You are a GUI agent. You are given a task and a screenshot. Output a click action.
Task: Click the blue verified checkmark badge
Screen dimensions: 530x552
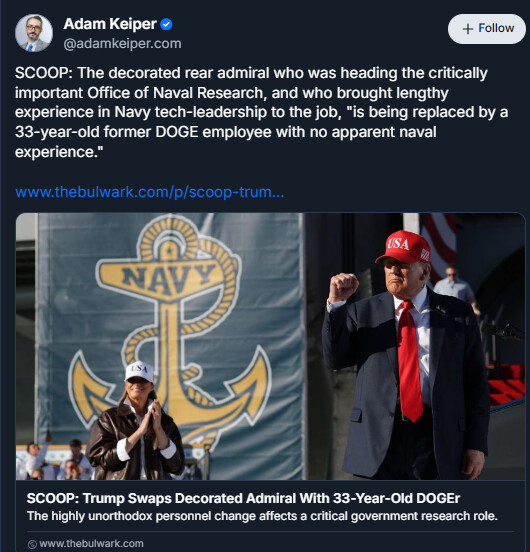click(x=166, y=24)
